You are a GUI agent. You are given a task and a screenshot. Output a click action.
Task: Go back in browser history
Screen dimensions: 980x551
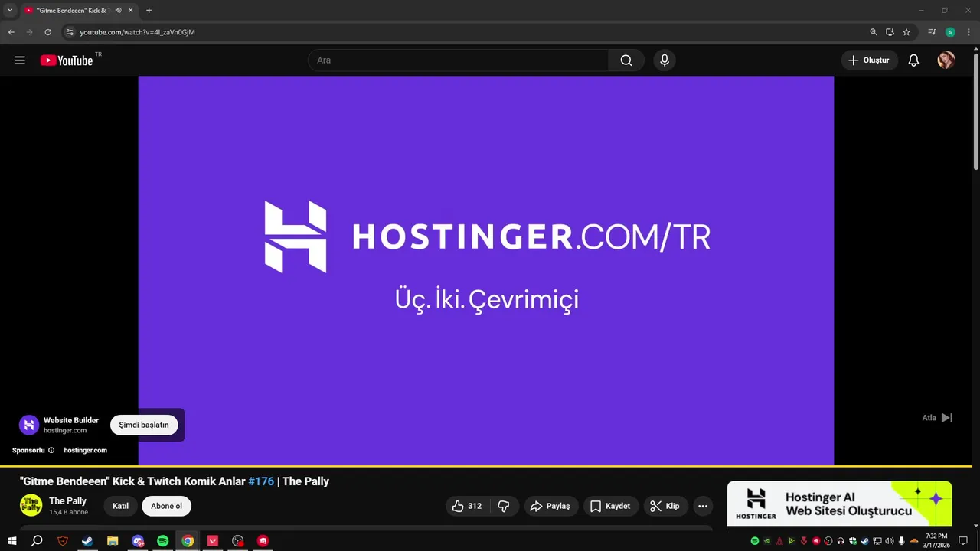point(11,32)
